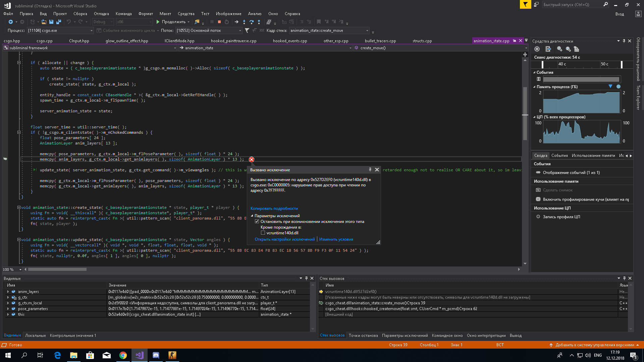Open diagnostic tools settings gear

tap(537, 49)
